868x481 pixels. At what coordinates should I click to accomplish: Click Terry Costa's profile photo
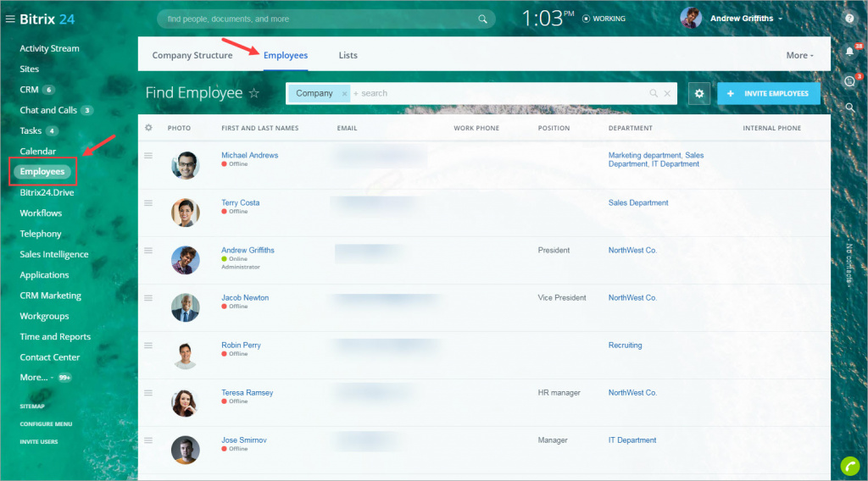(186, 213)
